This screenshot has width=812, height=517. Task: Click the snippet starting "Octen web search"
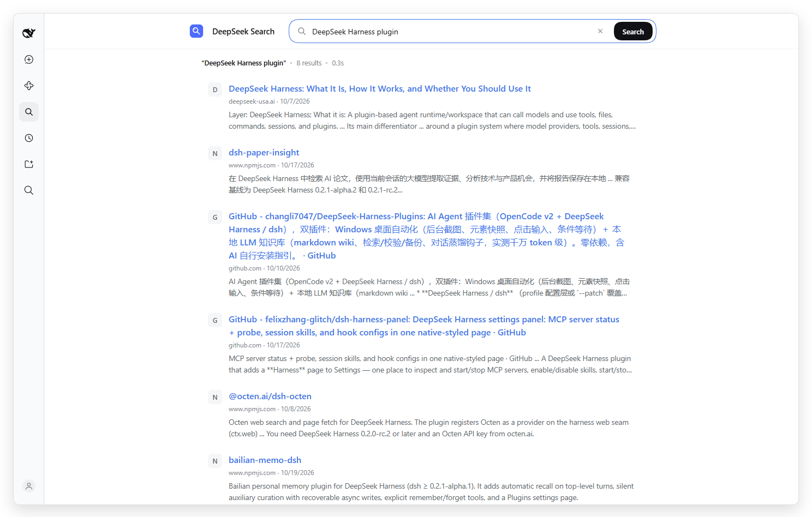[428, 428]
